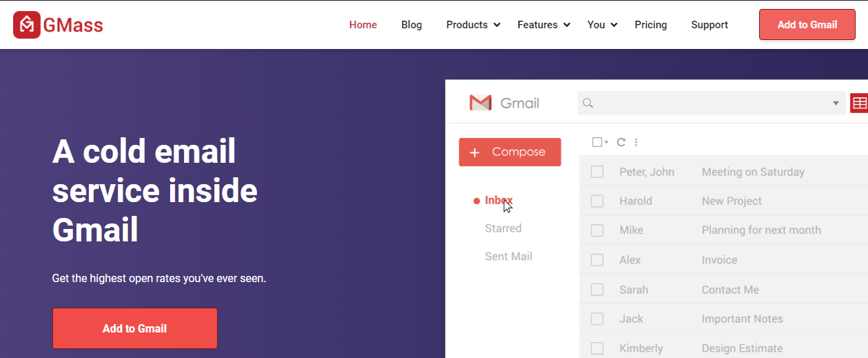Viewport: 868px width, 358px height.
Task: Check the box for Peter, John email
Action: point(597,172)
